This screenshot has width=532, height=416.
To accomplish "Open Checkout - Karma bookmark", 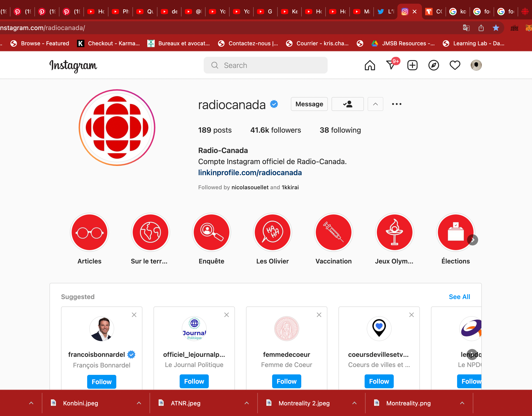I will 108,43.
